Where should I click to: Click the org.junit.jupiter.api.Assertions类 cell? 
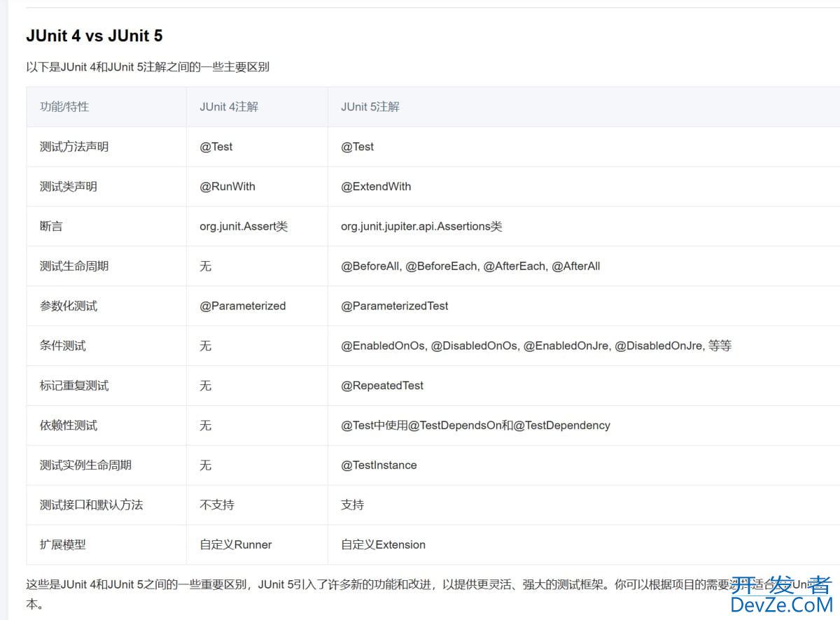[421, 227]
